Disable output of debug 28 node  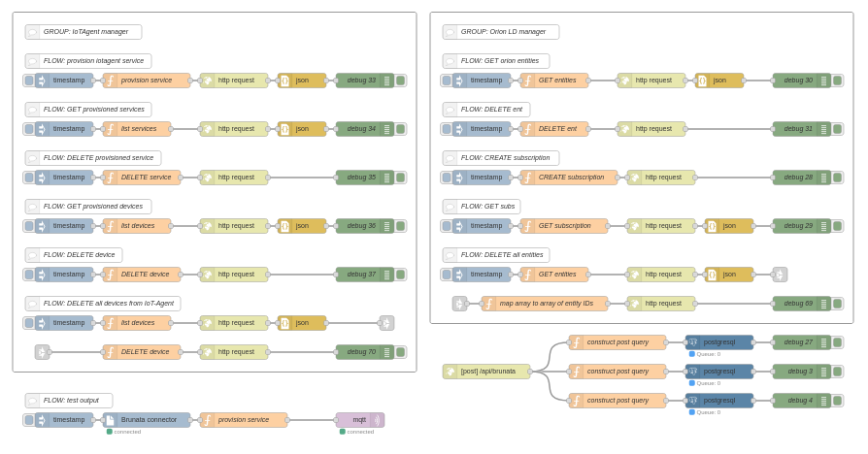(x=838, y=178)
